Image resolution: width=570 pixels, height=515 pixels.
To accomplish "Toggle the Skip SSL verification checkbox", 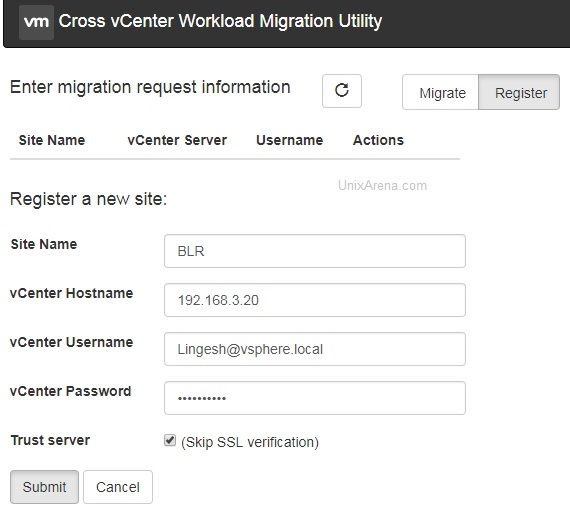I will [x=170, y=440].
